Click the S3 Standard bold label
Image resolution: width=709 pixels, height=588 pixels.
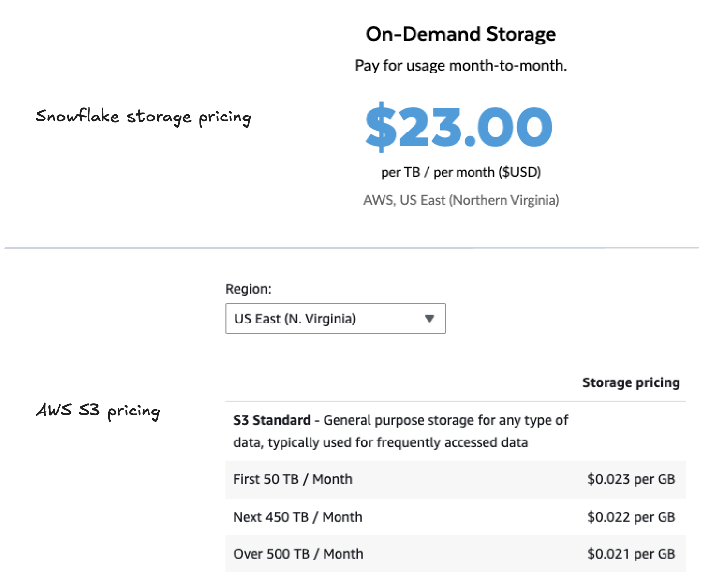(x=272, y=420)
